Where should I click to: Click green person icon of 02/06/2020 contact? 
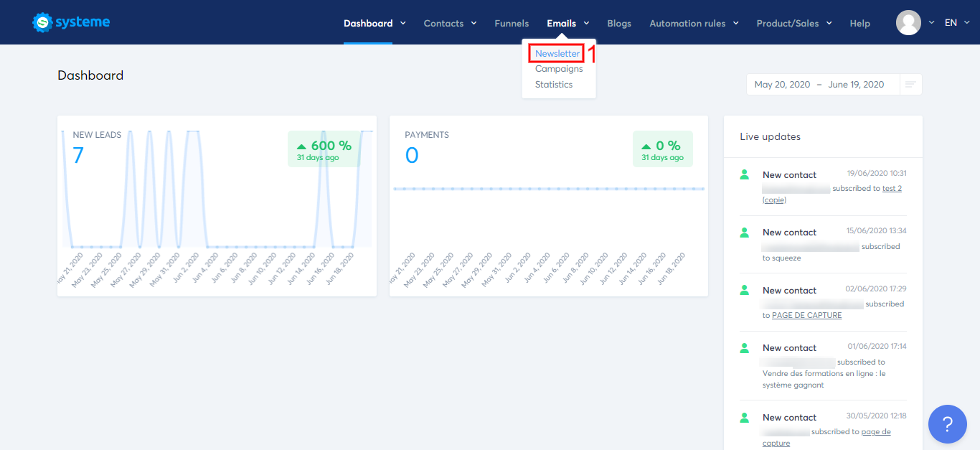pyautogui.click(x=745, y=290)
